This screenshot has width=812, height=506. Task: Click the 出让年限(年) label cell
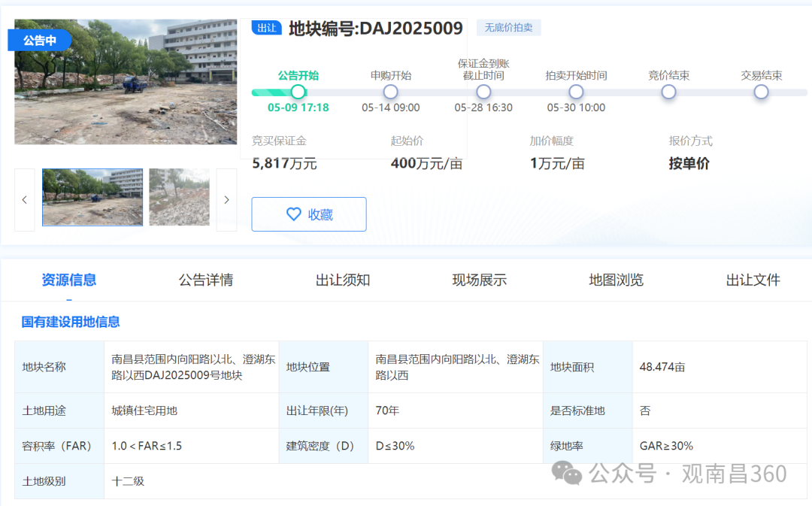323,411
